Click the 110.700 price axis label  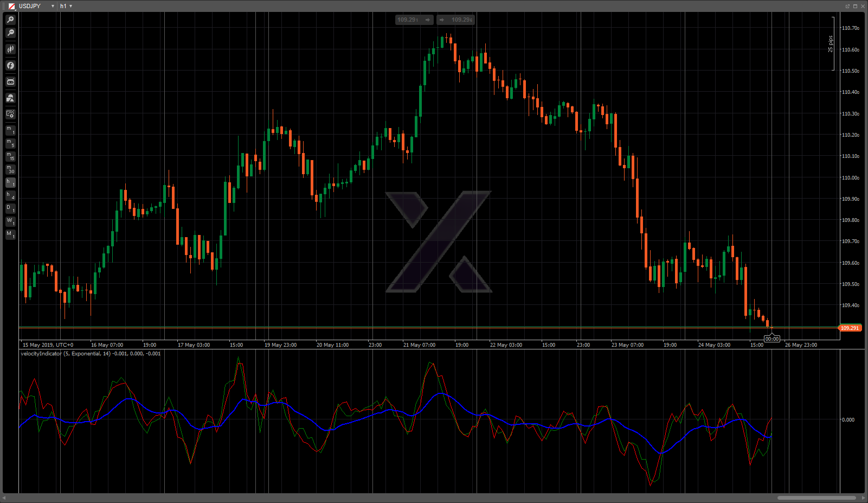pos(850,28)
